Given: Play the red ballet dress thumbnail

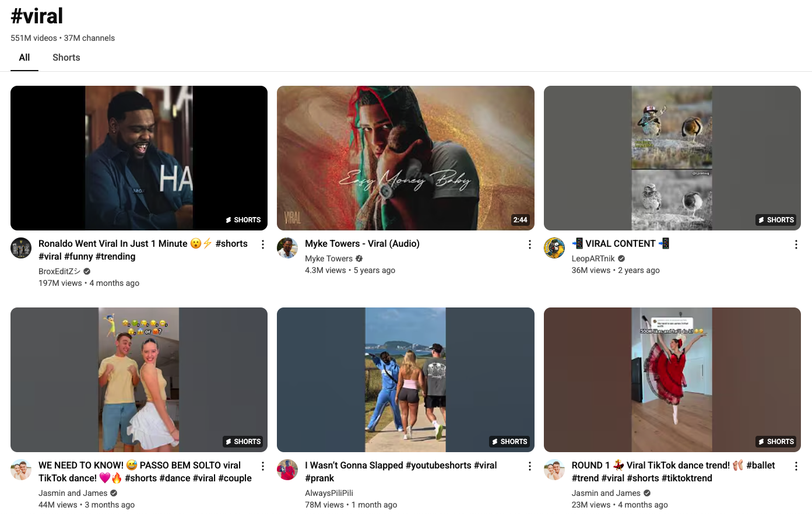Looking at the screenshot, I should [672, 380].
